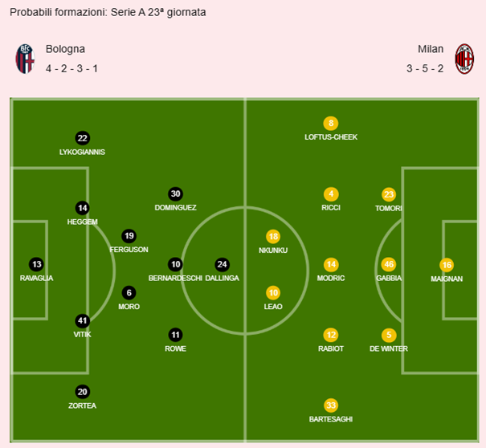
Task: Select Maignan's number 16 player marker
Action: [x=447, y=264]
